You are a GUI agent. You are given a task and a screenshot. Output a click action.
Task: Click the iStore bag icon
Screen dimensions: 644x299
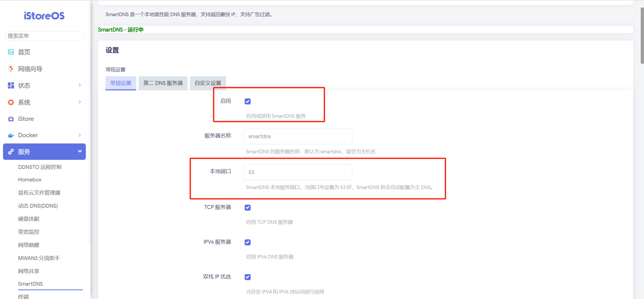11,119
